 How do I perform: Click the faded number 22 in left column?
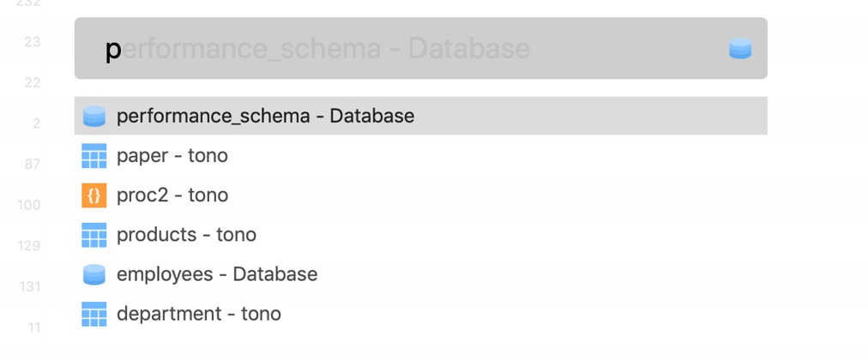coord(33,82)
